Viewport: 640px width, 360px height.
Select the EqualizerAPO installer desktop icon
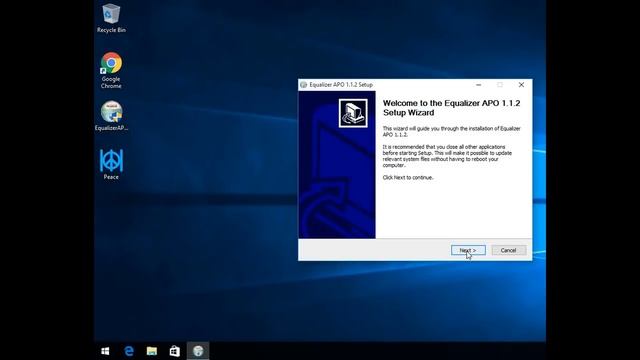pos(111,116)
